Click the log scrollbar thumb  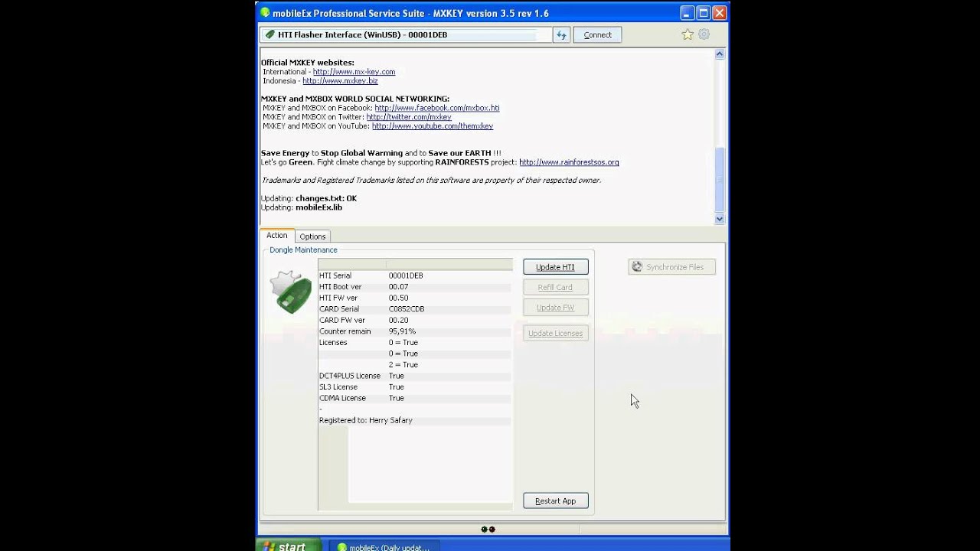pyautogui.click(x=720, y=179)
